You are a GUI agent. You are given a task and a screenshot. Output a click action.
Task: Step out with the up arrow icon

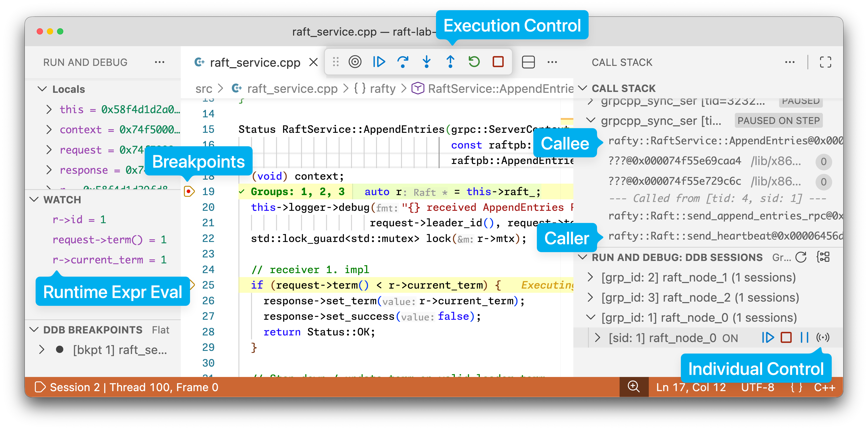tap(450, 62)
